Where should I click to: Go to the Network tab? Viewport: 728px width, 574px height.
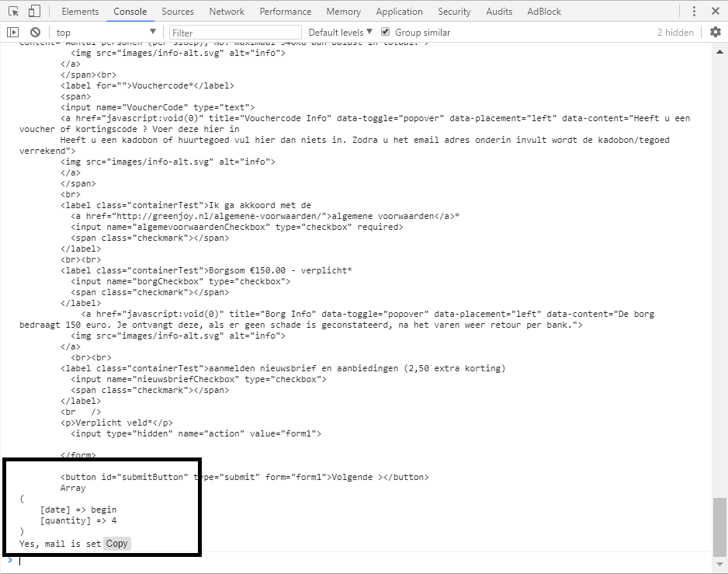tap(227, 12)
